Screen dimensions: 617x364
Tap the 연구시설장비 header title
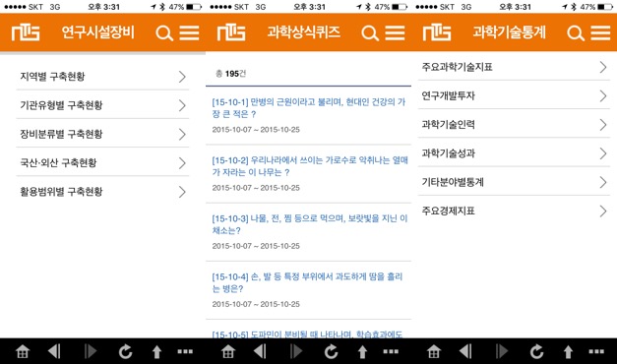[x=98, y=32]
